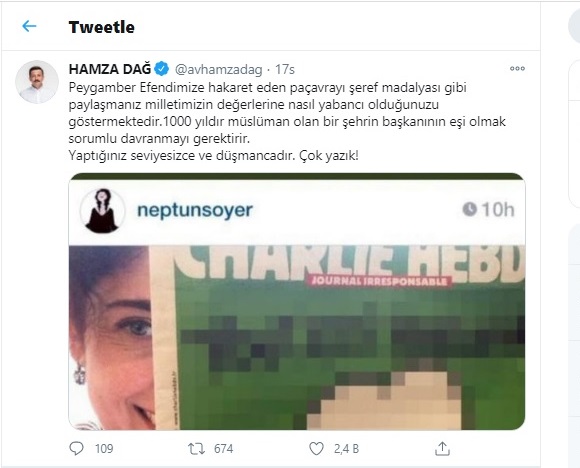Click the reply speech bubble icon

(77, 448)
